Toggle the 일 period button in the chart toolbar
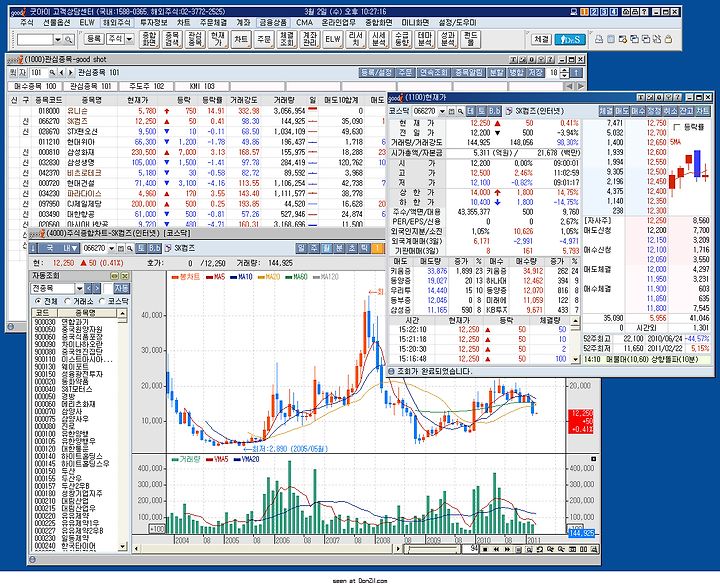 pyautogui.click(x=301, y=248)
